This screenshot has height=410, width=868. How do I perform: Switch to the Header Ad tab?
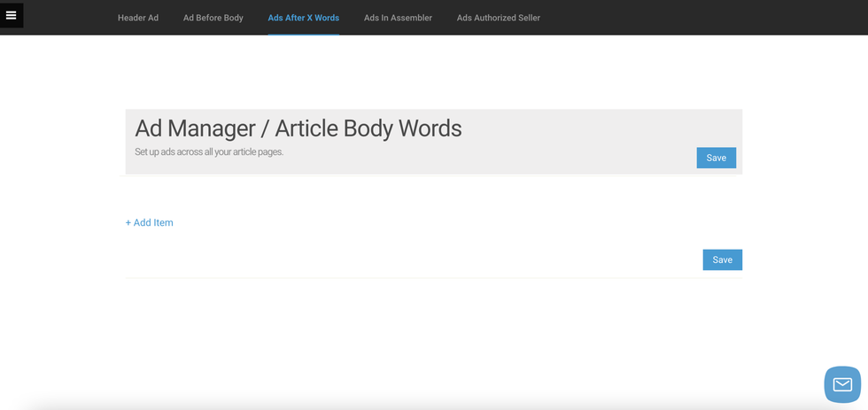coord(138,18)
